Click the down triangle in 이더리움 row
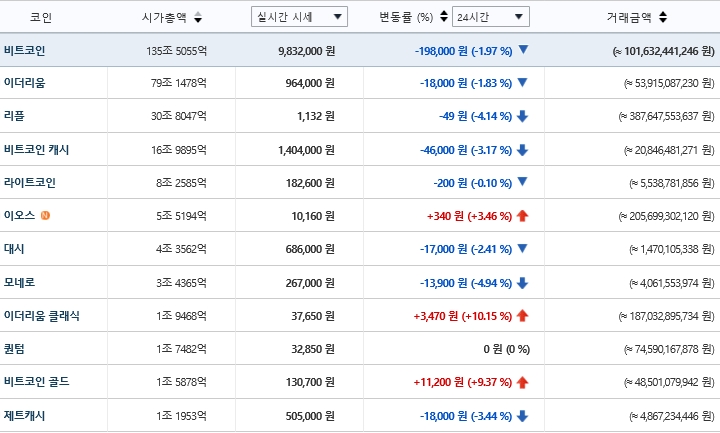This screenshot has height=433, width=720. (522, 83)
